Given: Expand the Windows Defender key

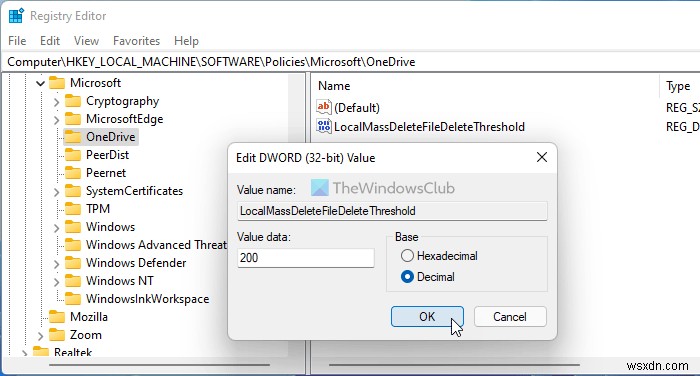Looking at the screenshot, I should pos(56,264).
